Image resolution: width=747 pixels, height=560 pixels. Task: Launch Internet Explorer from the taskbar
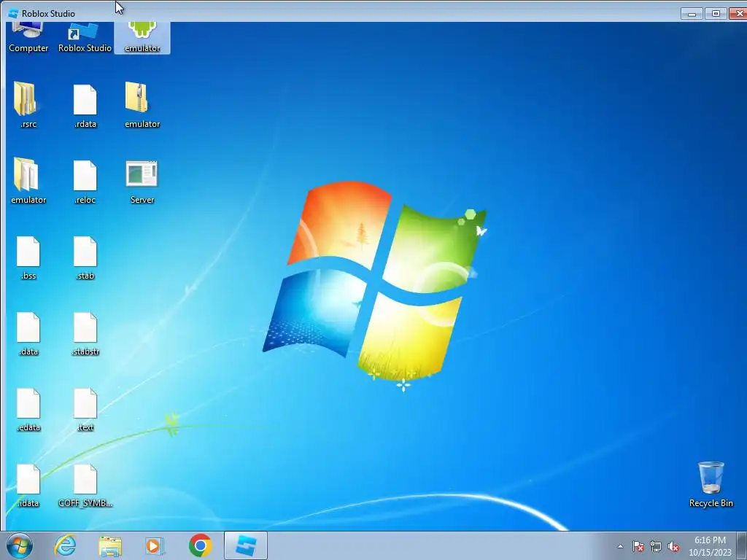coord(65,545)
